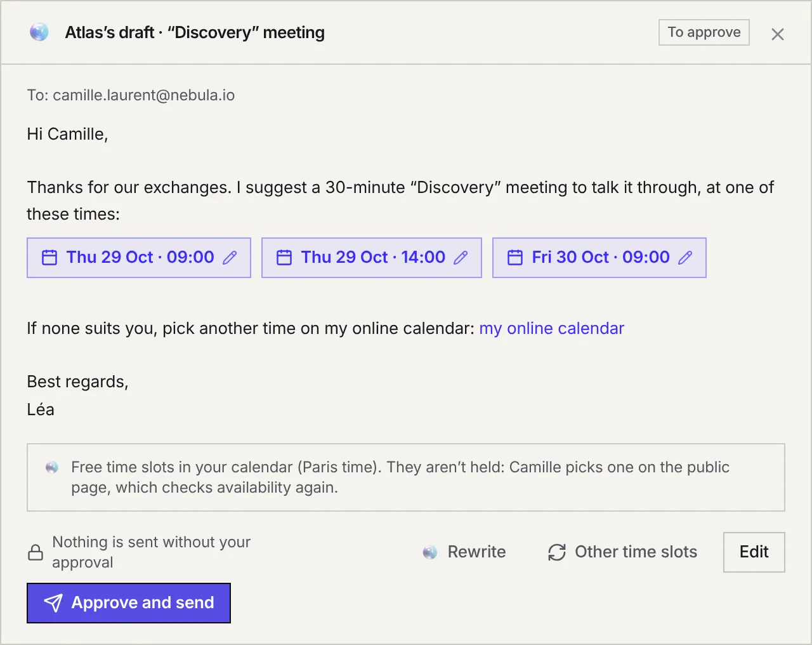Open the "my online calendar" link

[552, 328]
